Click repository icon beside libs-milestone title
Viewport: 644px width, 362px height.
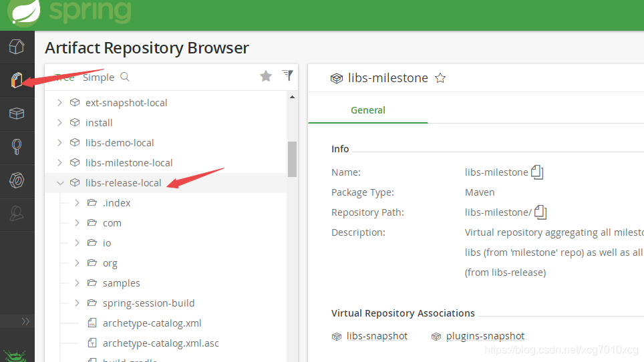click(337, 78)
